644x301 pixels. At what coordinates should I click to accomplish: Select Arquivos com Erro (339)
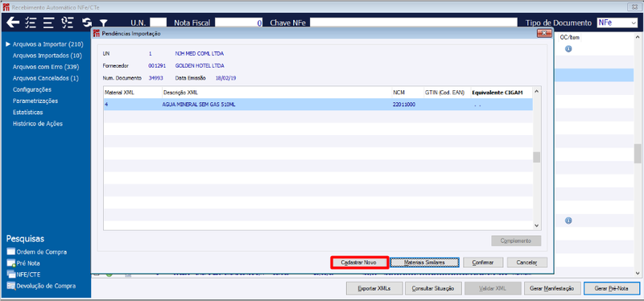[x=46, y=67]
